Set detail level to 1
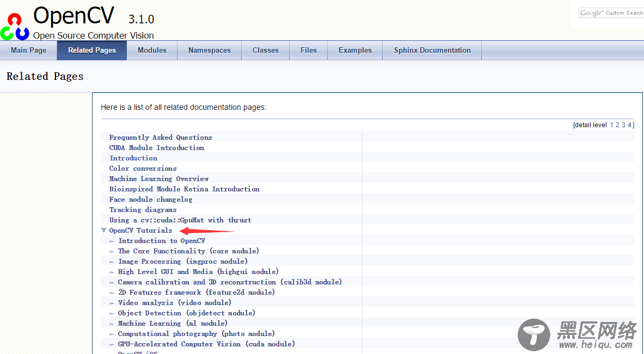The width and height of the screenshot is (644, 354). point(611,125)
